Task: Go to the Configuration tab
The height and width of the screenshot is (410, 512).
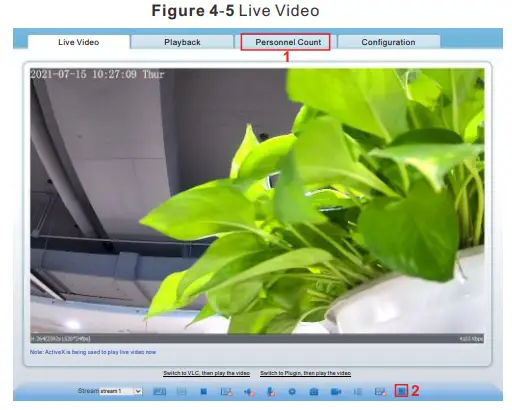Action: tap(388, 42)
